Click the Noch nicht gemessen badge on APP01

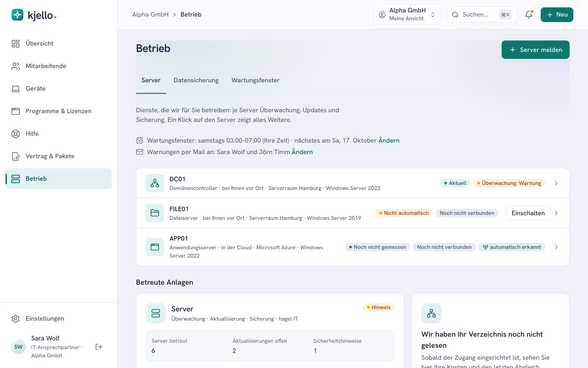coord(377,247)
